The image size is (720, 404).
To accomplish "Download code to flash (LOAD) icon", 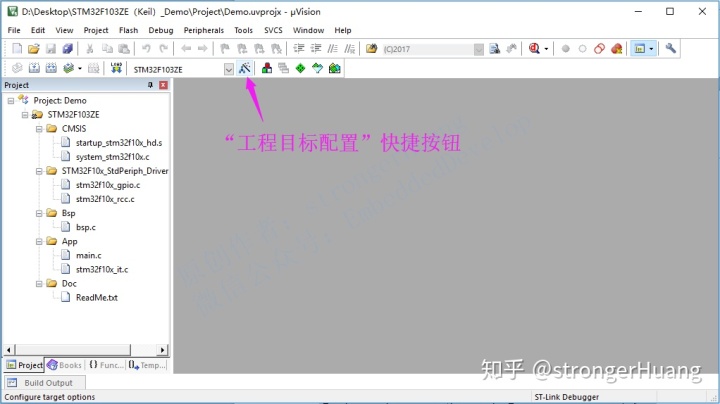I will pos(116,68).
